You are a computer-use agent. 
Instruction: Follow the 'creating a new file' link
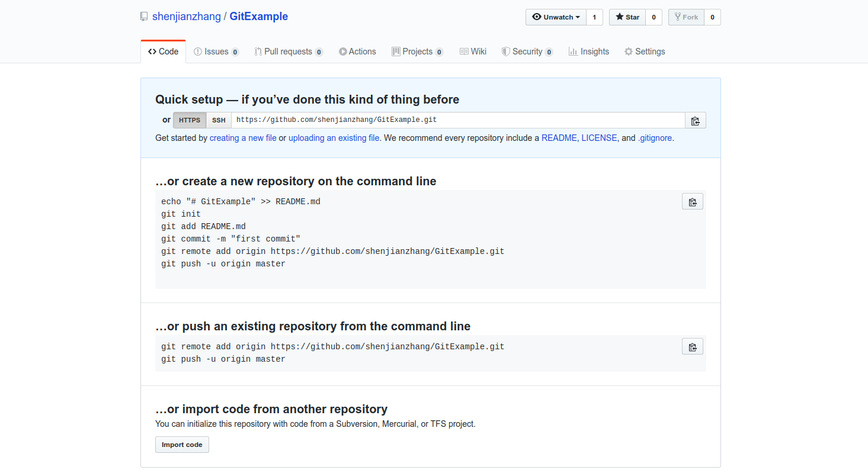(243, 138)
